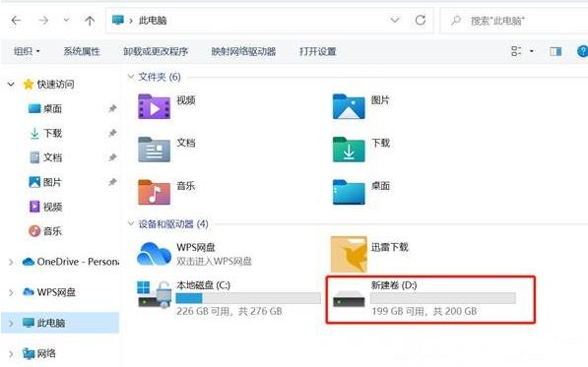Go forward with the right arrow
The width and height of the screenshot is (588, 367).
pos(44,21)
